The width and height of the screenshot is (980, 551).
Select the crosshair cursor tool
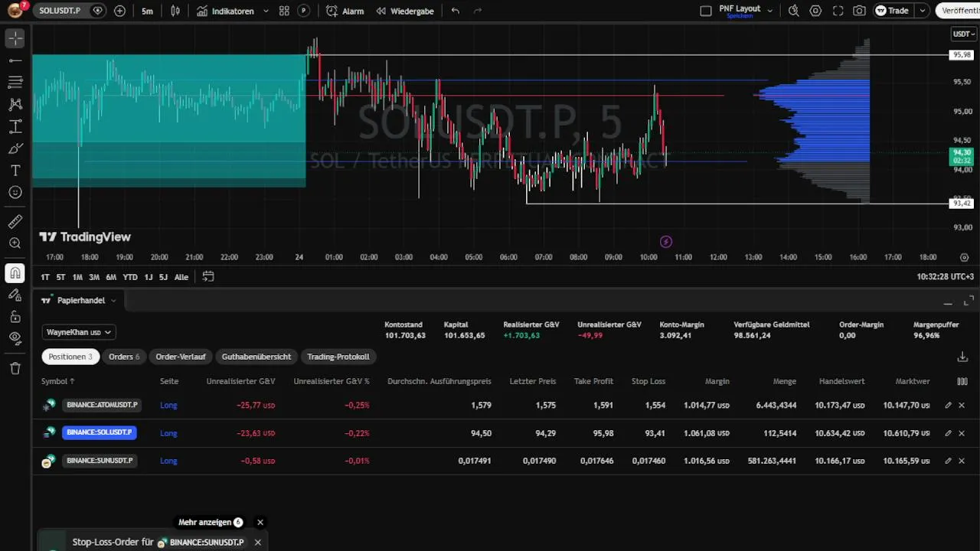tap(15, 38)
